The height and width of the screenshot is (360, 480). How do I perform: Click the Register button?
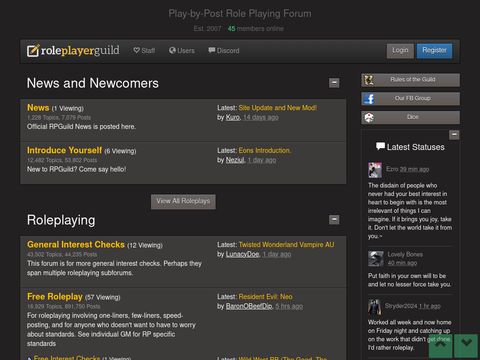434,51
